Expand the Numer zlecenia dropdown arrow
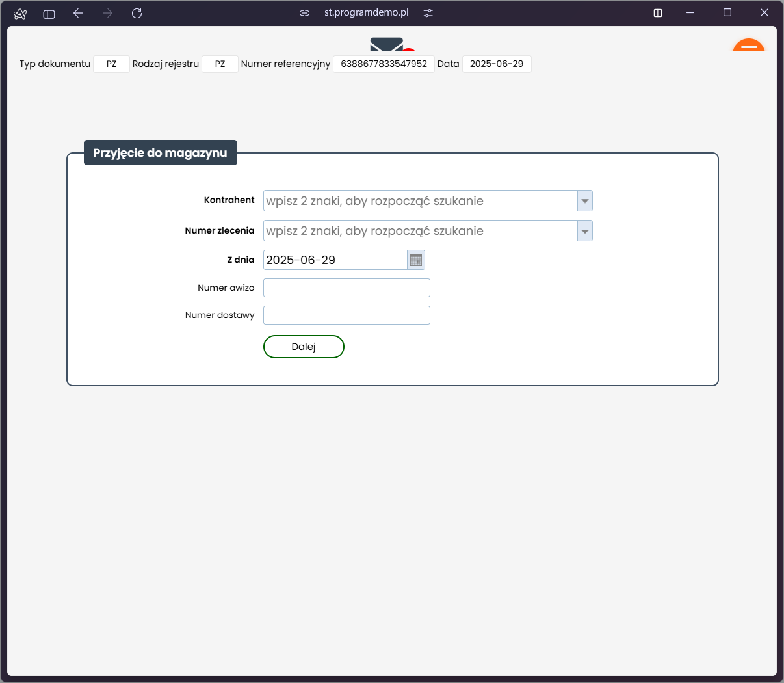This screenshot has height=683, width=784. click(584, 231)
